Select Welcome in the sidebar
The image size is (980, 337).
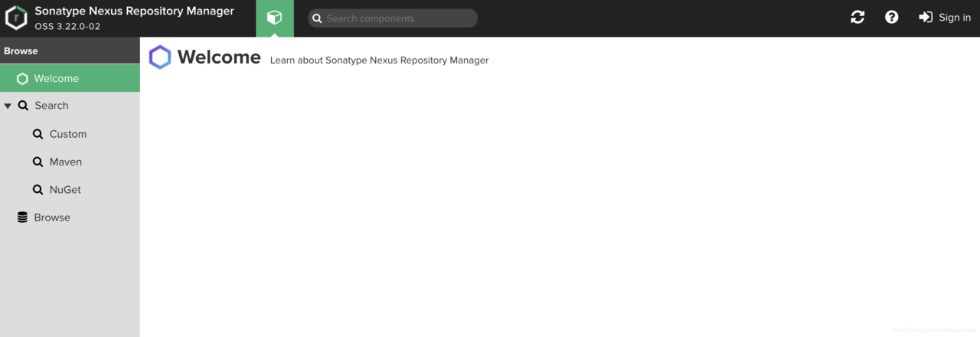tap(70, 78)
